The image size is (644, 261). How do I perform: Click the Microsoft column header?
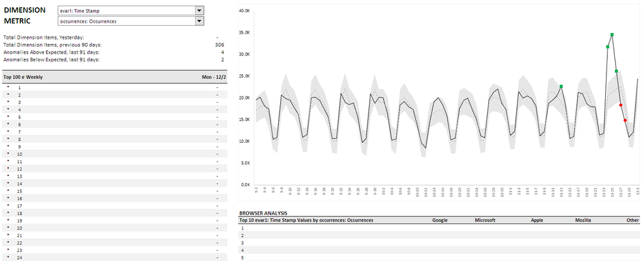485,220
